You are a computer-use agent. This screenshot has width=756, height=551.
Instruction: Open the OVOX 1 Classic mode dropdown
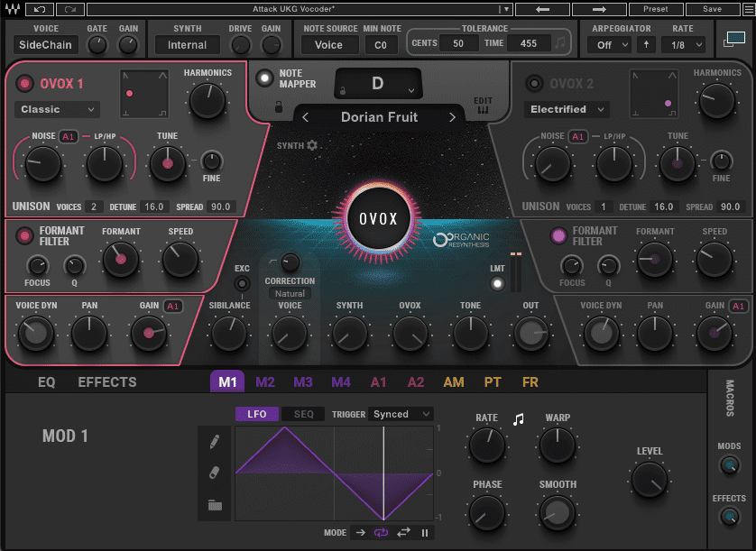coord(58,109)
